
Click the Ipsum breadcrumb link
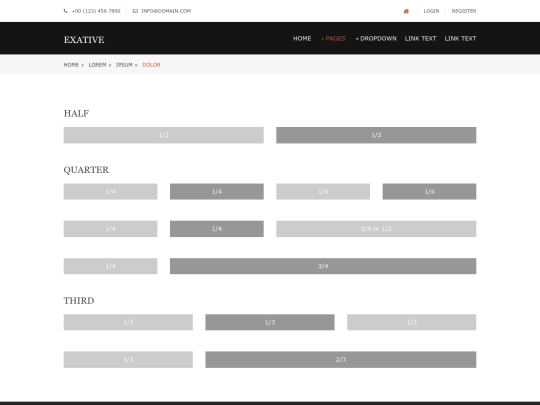[x=124, y=65]
